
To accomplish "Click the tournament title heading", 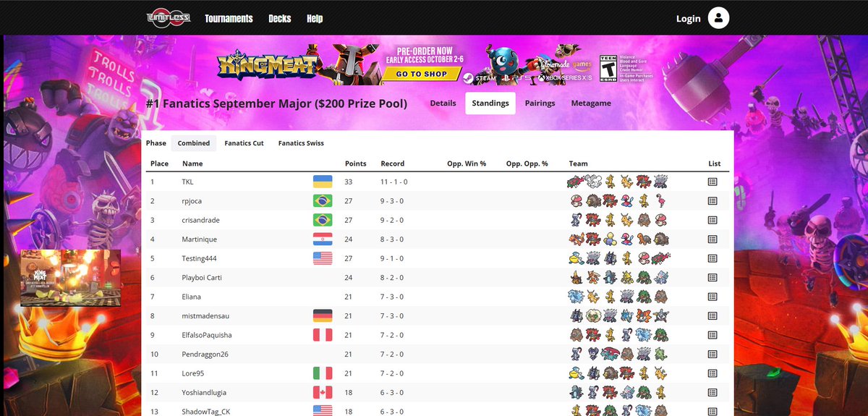I will coord(276,103).
